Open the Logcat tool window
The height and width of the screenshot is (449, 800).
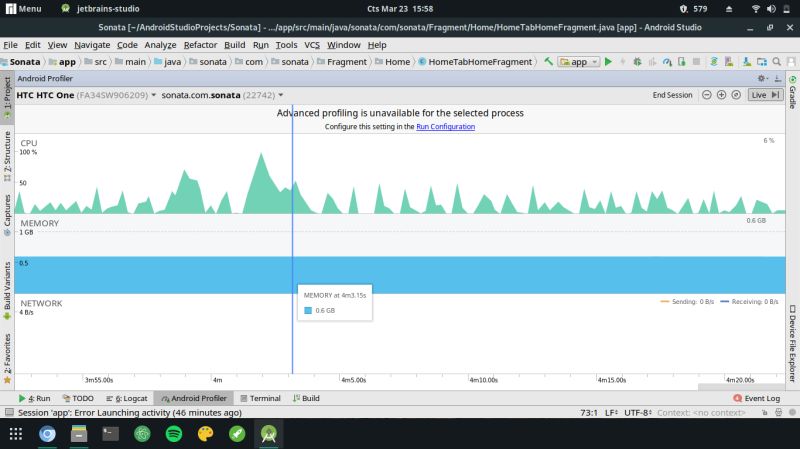tap(127, 398)
